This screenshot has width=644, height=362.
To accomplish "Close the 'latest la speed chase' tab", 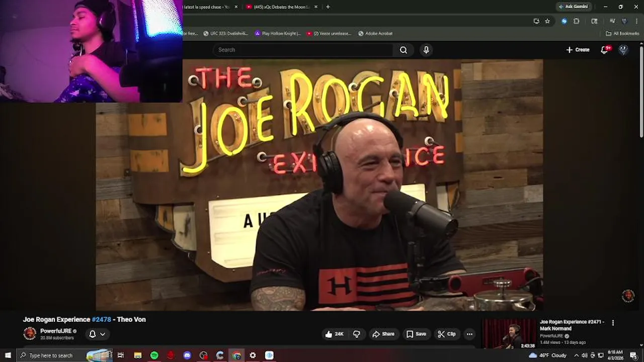I will [236, 7].
